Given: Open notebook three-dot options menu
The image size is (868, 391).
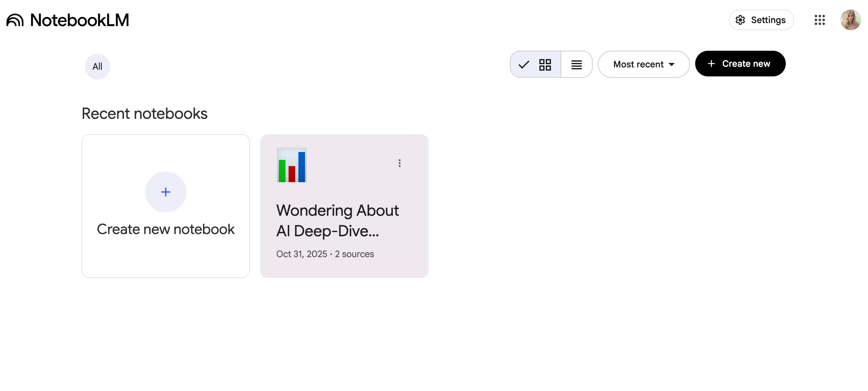Looking at the screenshot, I should tap(399, 163).
